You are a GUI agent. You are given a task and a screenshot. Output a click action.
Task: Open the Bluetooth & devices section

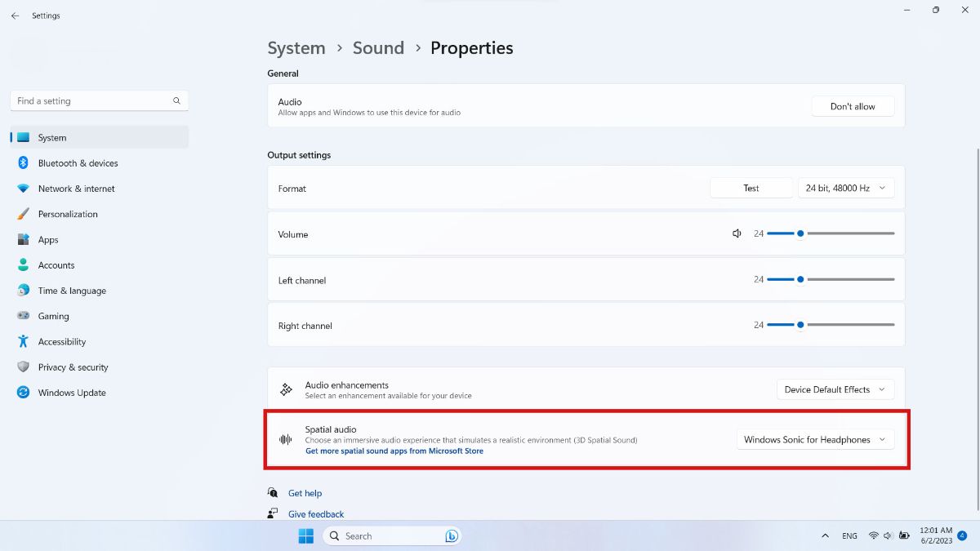click(x=78, y=163)
